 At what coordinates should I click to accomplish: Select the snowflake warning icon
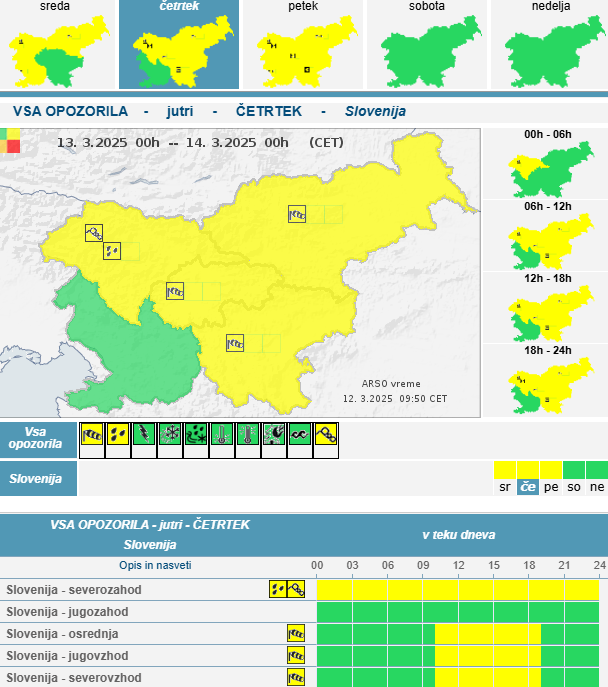[170, 434]
